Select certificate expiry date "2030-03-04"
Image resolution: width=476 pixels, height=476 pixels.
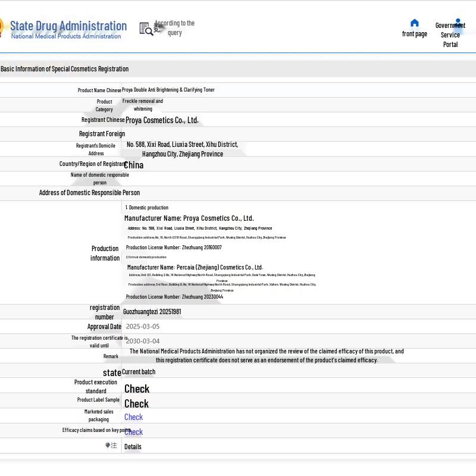[143, 341]
